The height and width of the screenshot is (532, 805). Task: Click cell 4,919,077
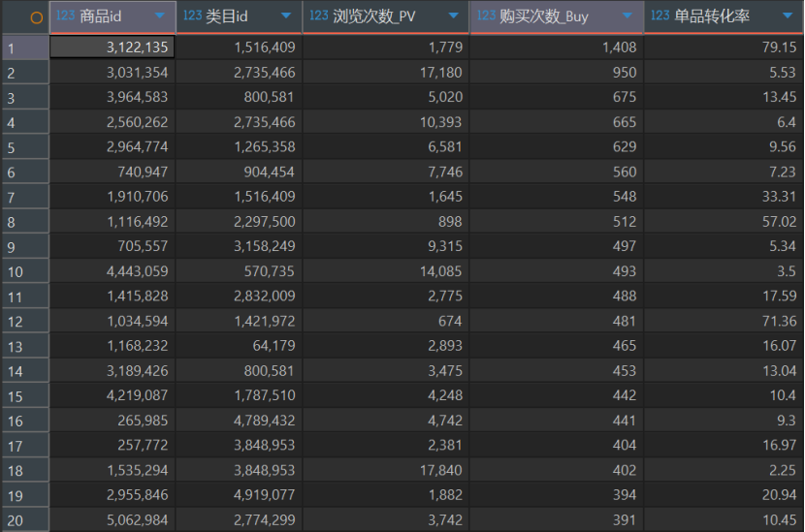pos(240,495)
